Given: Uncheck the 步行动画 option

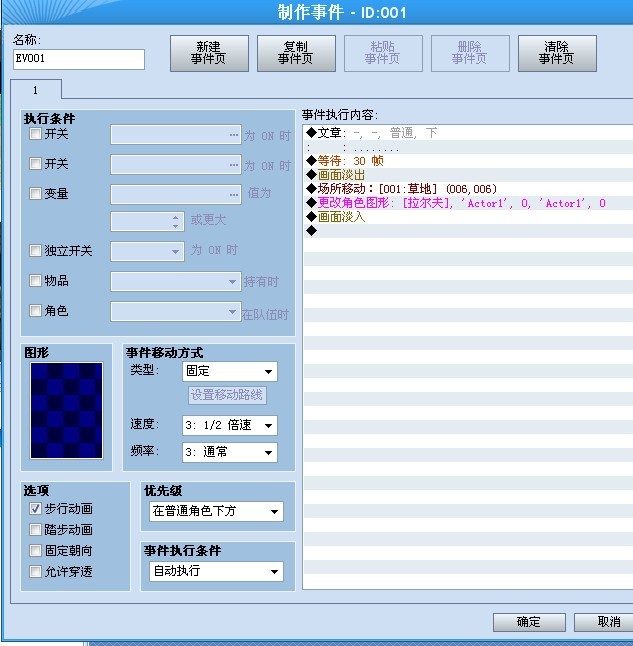Looking at the screenshot, I should pyautogui.click(x=35, y=509).
